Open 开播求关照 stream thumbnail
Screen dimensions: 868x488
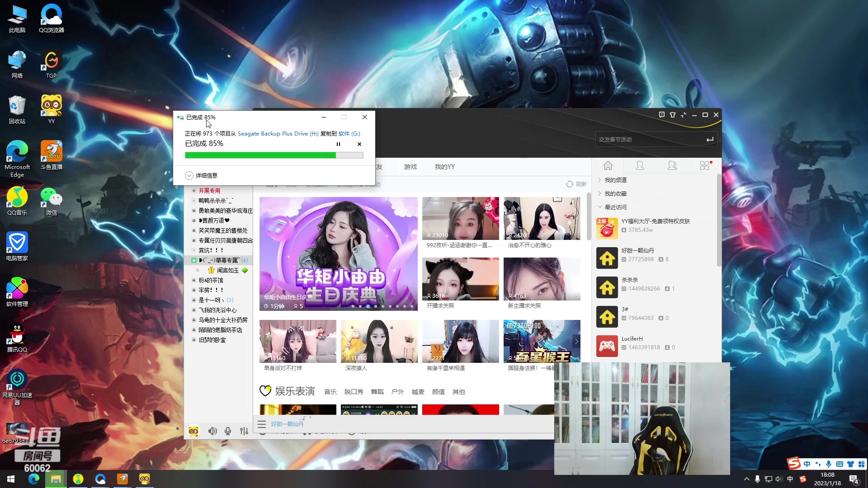[461, 279]
